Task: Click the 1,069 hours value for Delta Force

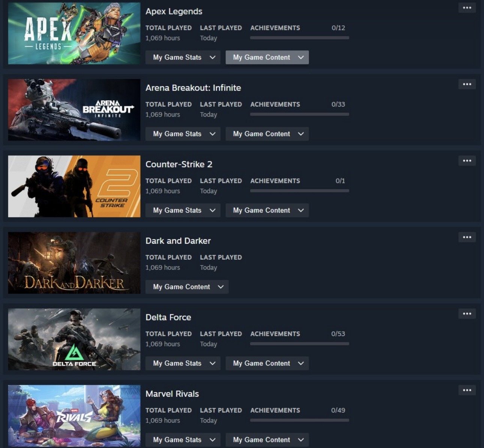Action: [x=163, y=344]
